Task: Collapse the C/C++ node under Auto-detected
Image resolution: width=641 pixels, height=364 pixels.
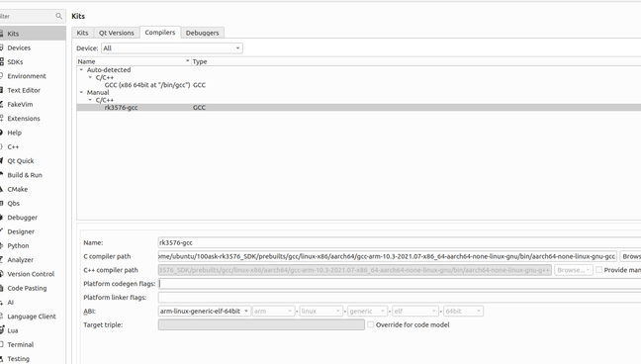Action: pyautogui.click(x=90, y=77)
